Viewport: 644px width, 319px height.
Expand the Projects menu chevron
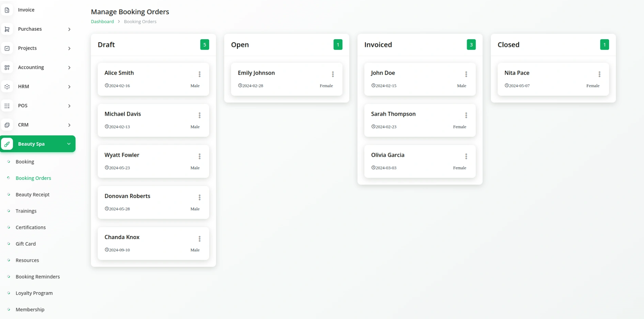pos(69,48)
